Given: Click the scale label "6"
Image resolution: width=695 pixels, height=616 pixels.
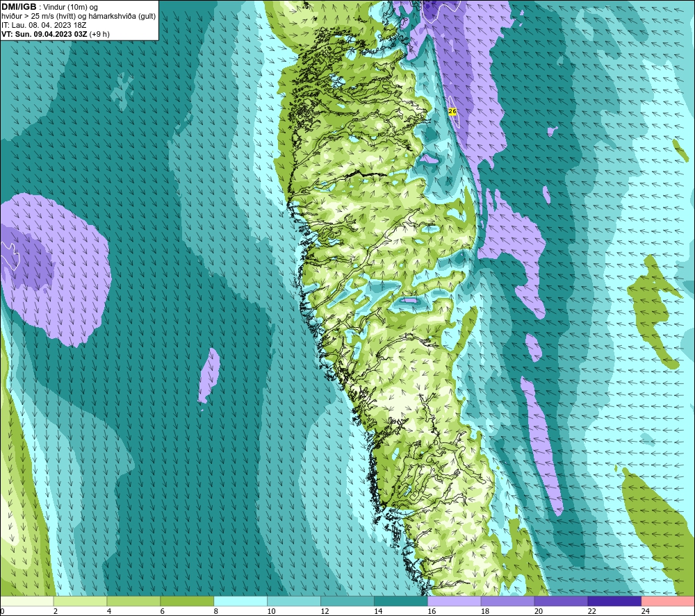Looking at the screenshot, I should point(162,611).
